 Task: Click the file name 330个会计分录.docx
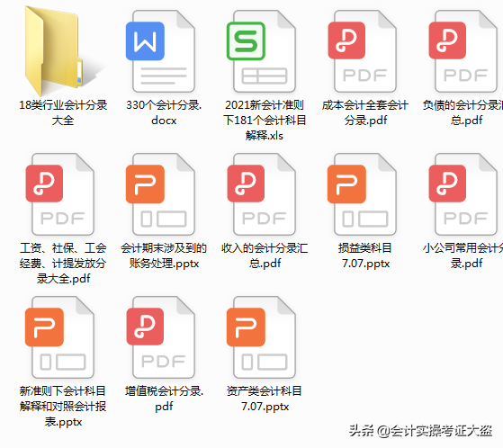[x=164, y=112]
